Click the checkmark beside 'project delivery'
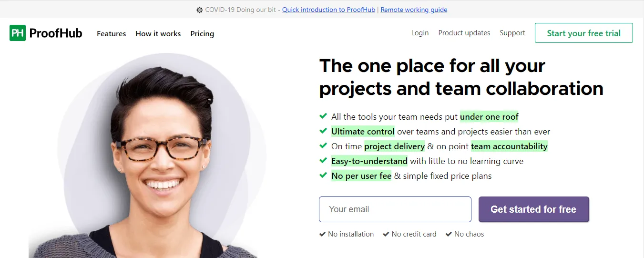This screenshot has height=258, width=644. tap(323, 145)
